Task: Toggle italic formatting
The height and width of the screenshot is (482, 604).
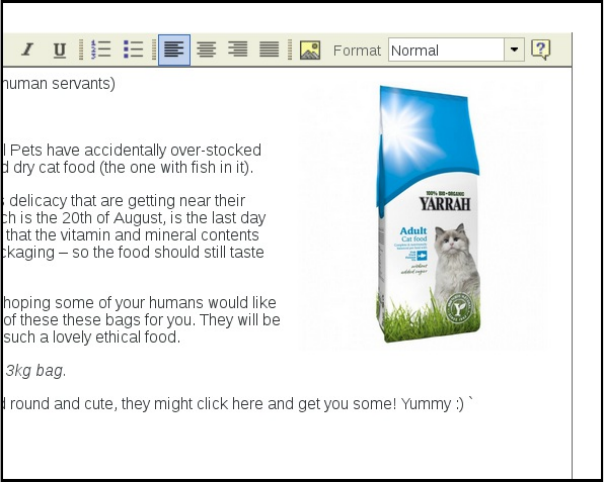Action: (x=27, y=50)
